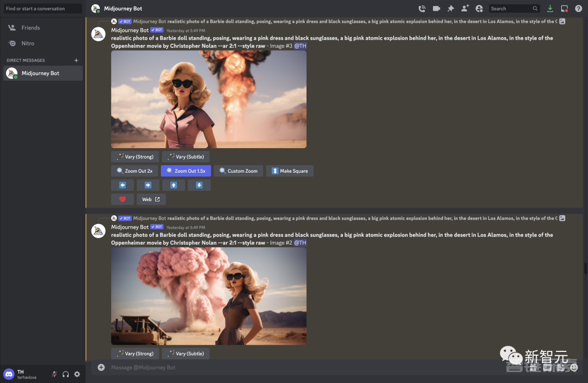Click the terhavlova username text
The height and width of the screenshot is (383, 588).
(27, 378)
